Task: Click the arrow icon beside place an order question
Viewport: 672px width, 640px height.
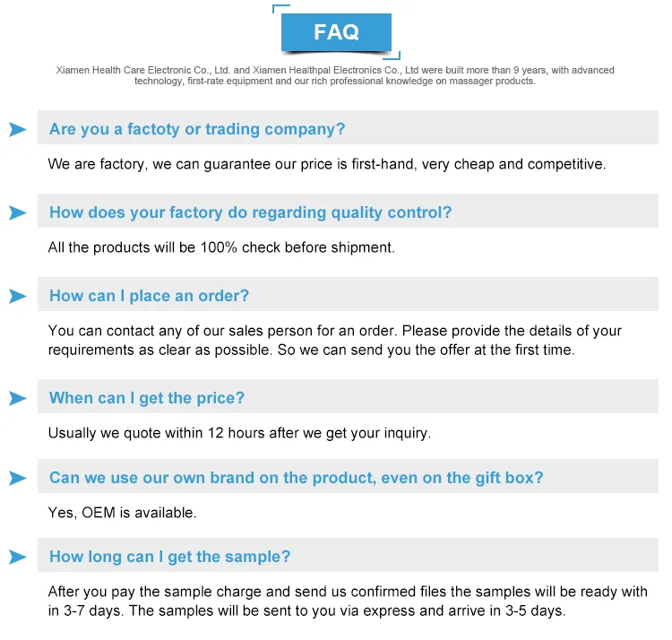Action: click(17, 296)
